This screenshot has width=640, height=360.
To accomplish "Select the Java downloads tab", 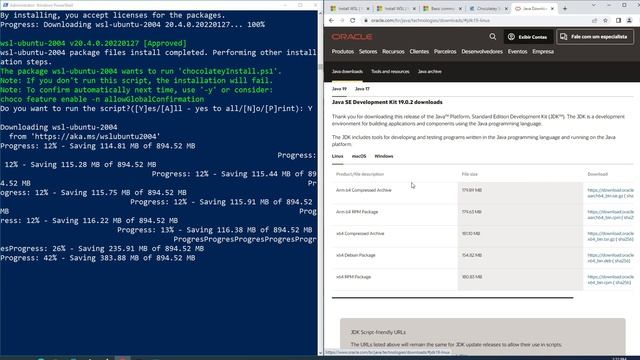I will click(x=347, y=71).
